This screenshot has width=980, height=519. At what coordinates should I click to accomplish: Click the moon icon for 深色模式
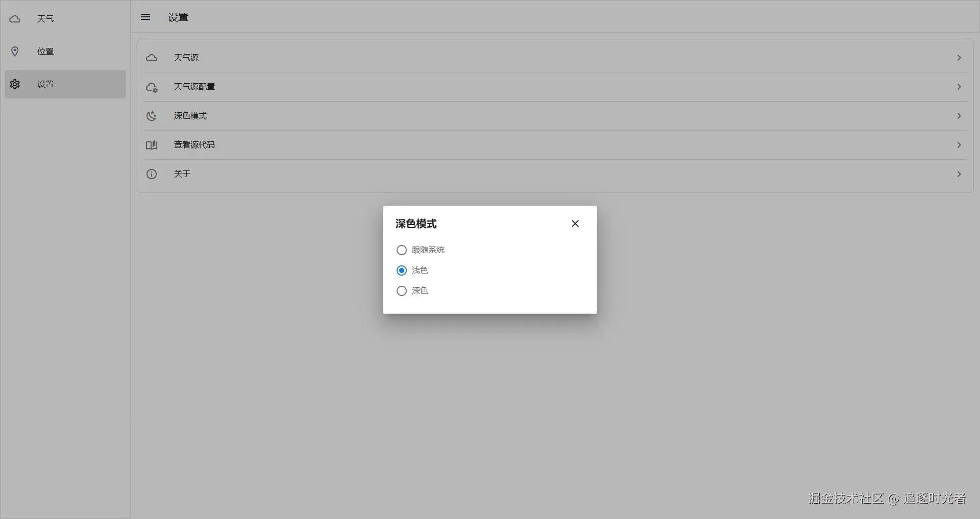click(152, 116)
